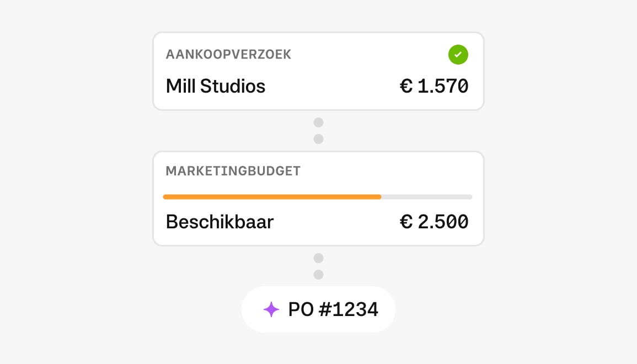This screenshot has height=364, width=637.
Task: Click the green checkmark approval icon
Action: click(x=458, y=55)
